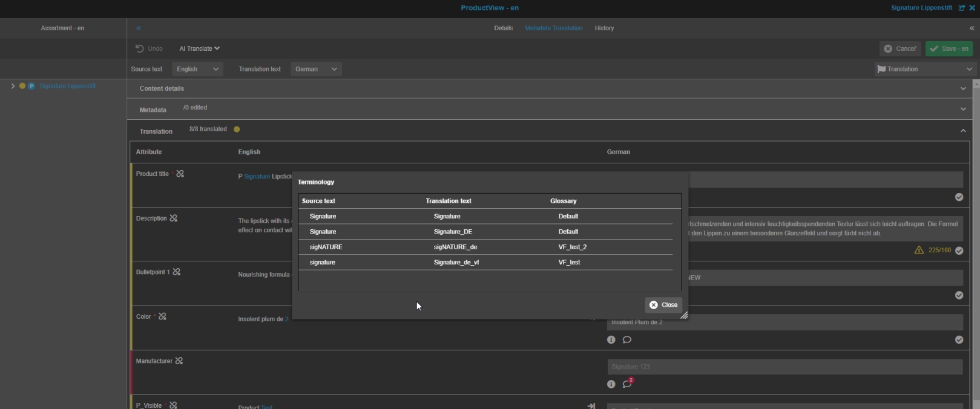
Task: Toggle approval checkmark for Color translation
Action: pos(959,340)
